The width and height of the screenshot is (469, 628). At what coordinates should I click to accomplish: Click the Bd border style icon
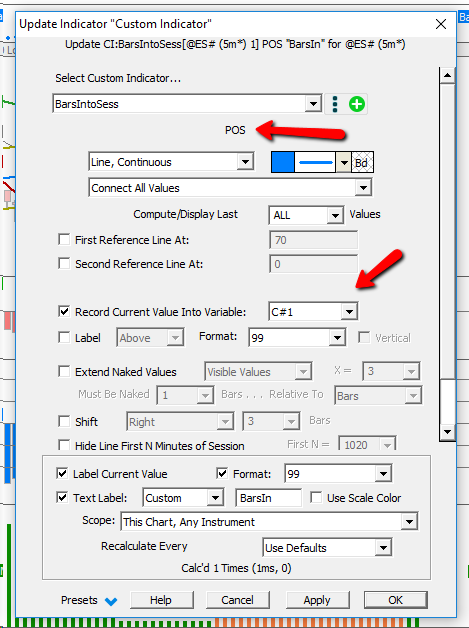[x=362, y=162]
